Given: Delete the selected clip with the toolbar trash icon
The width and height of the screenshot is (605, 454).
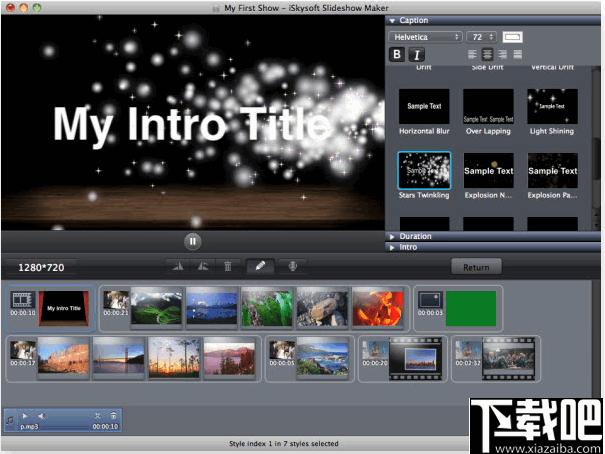Looking at the screenshot, I should click(228, 266).
